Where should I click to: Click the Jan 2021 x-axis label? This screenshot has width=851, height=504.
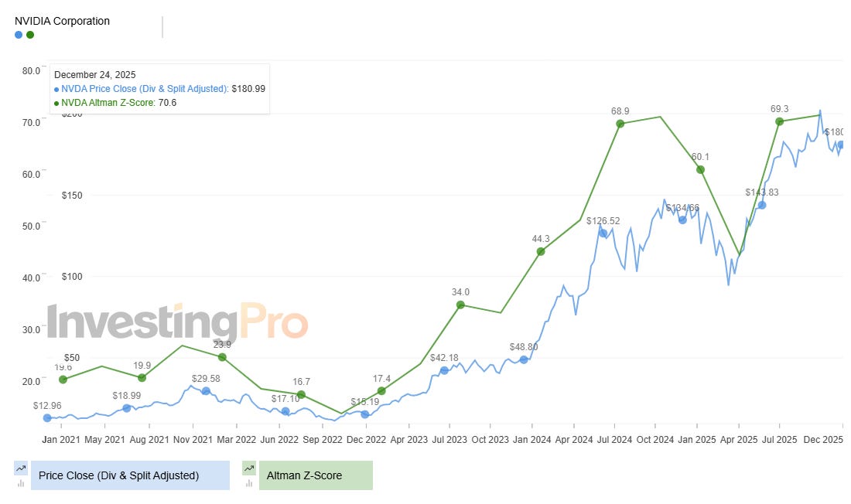pos(61,439)
